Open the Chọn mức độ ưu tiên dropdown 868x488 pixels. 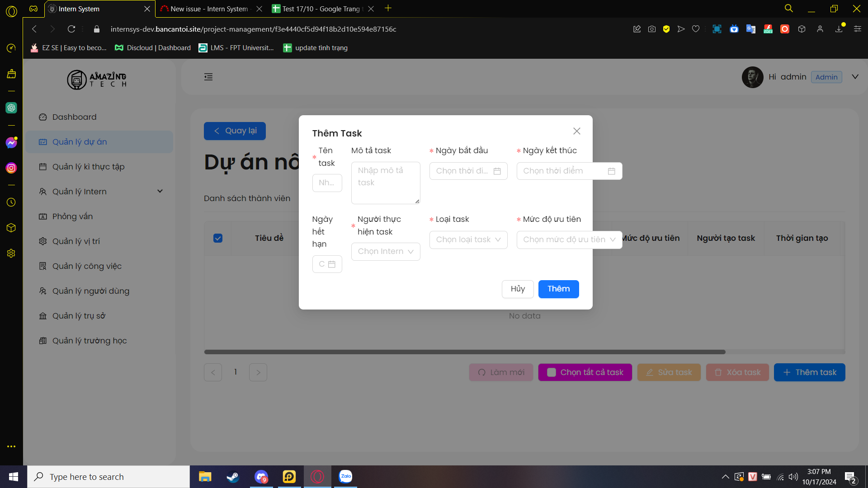pos(569,240)
